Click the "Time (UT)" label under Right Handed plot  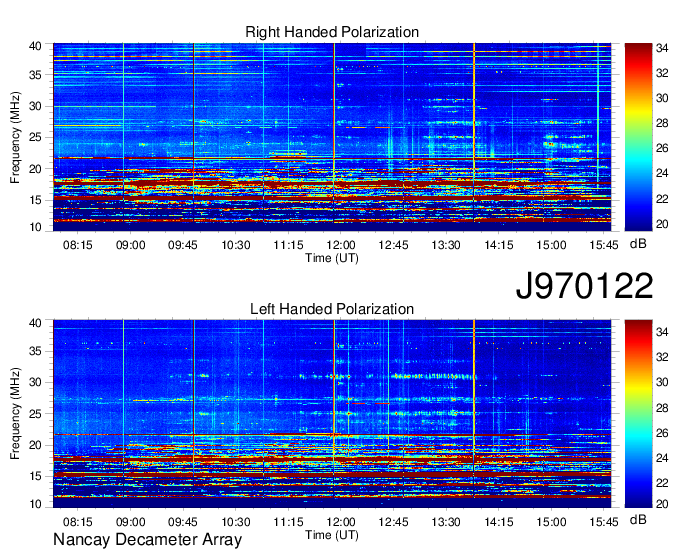(x=332, y=258)
